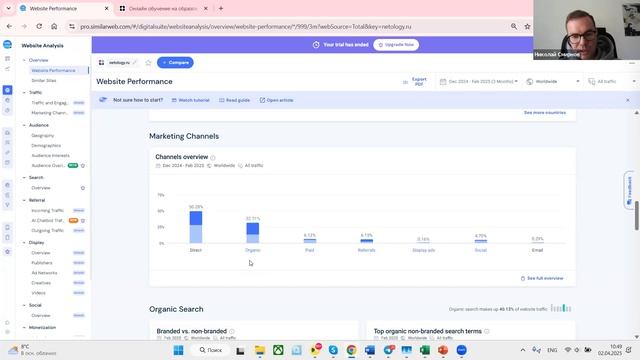Click the zoom magnifier icon in address bar
This screenshot has width=640, height=360.
[513, 27]
